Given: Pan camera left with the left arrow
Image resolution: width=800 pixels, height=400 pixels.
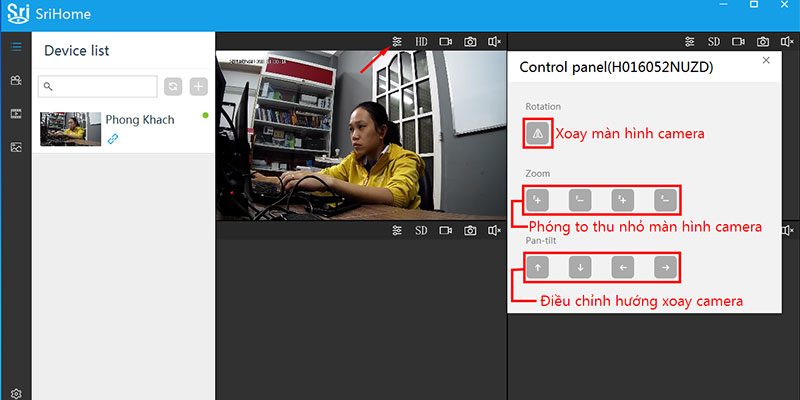Looking at the screenshot, I should coord(623,267).
